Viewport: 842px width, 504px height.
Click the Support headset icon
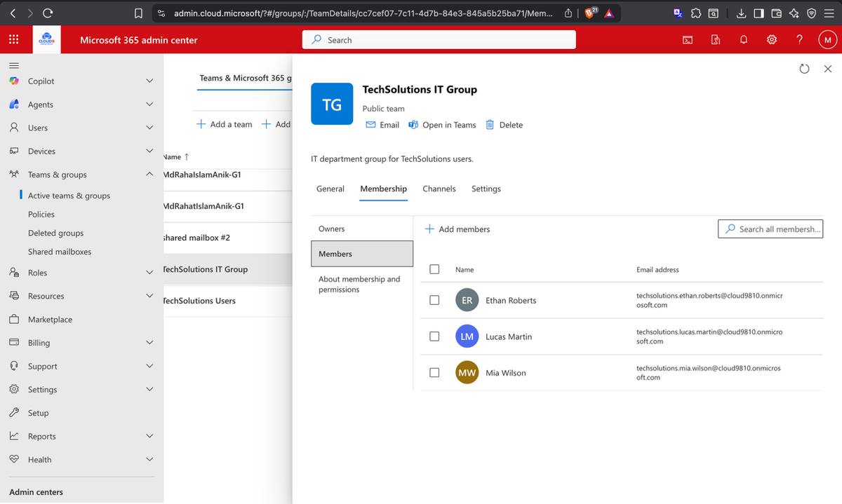tap(14, 366)
